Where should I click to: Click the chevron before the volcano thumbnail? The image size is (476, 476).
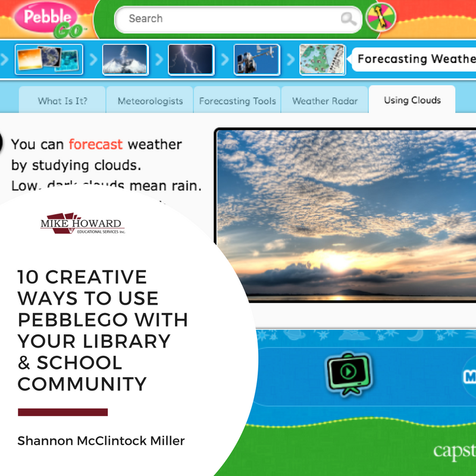[x=93, y=59]
